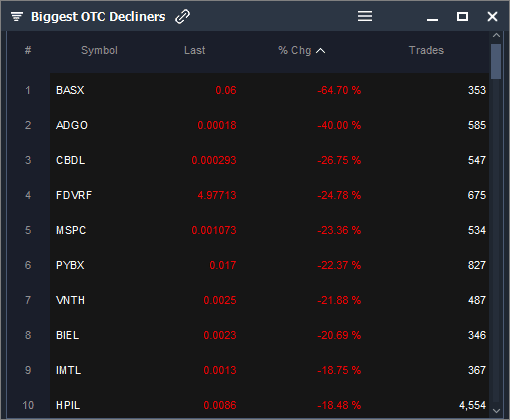Select the MSPC symbol row
This screenshot has height=420, width=510.
point(269,230)
